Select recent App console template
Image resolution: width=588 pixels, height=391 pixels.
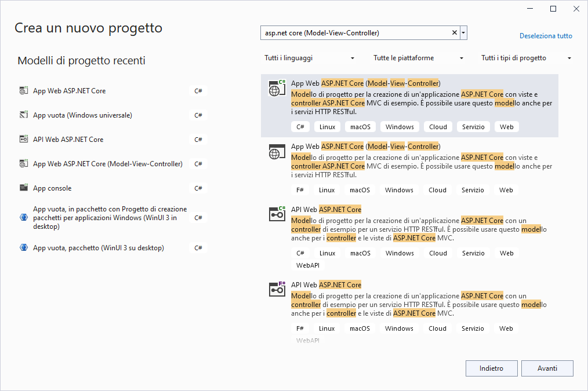tap(112, 188)
